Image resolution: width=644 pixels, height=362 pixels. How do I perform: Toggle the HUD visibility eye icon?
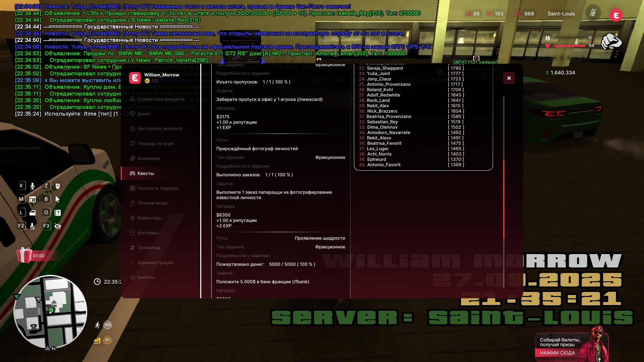[58, 226]
